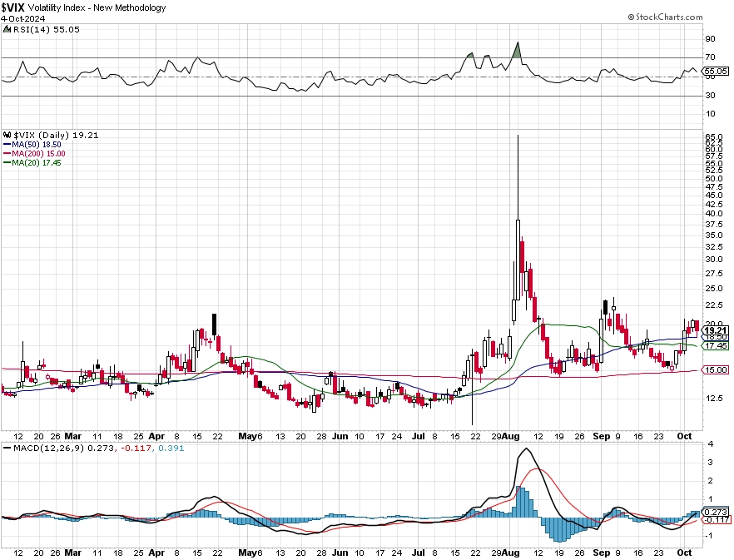
Task: Click the 17.45 MA(20) price tag
Action: (x=716, y=345)
